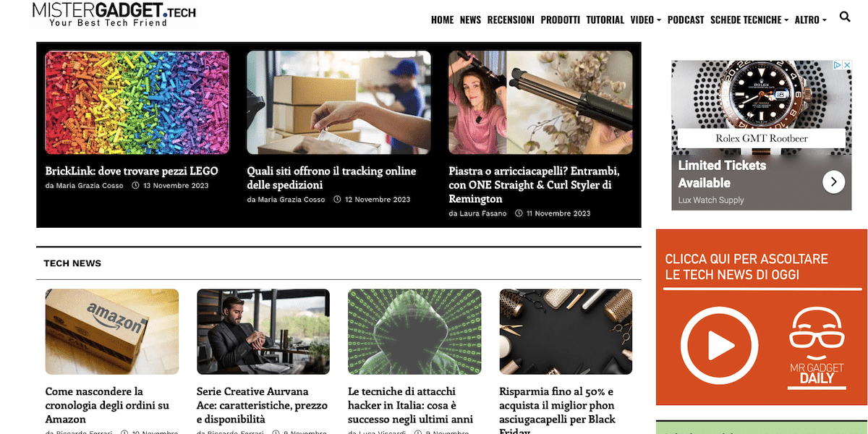Open the PODCAST menu item
The width and height of the screenshot is (868, 434).
686,20
